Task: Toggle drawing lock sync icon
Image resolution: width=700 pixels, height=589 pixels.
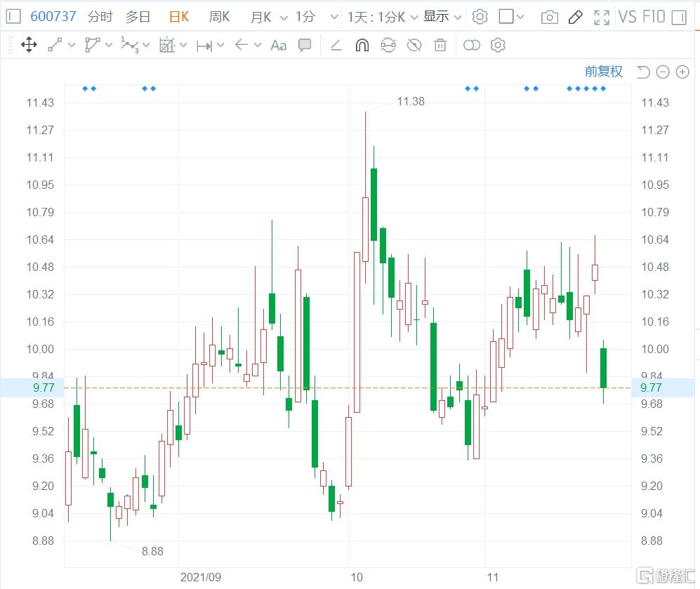Action: (x=388, y=45)
